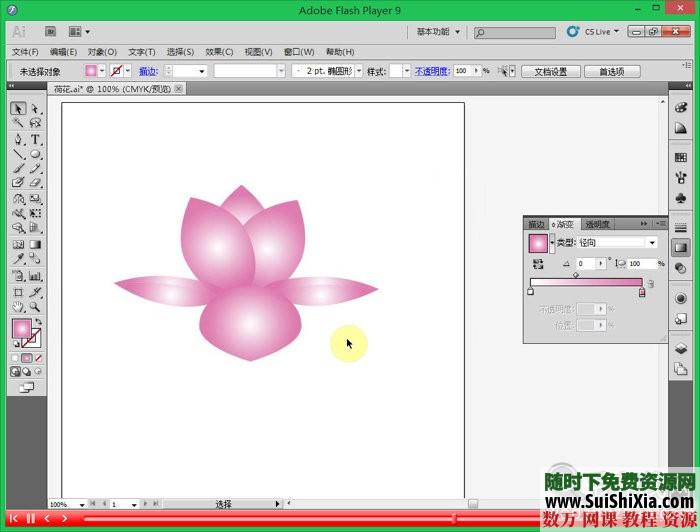Select the Gradient tool in toolbox
Image resolution: width=700 pixels, height=532 pixels.
click(35, 244)
